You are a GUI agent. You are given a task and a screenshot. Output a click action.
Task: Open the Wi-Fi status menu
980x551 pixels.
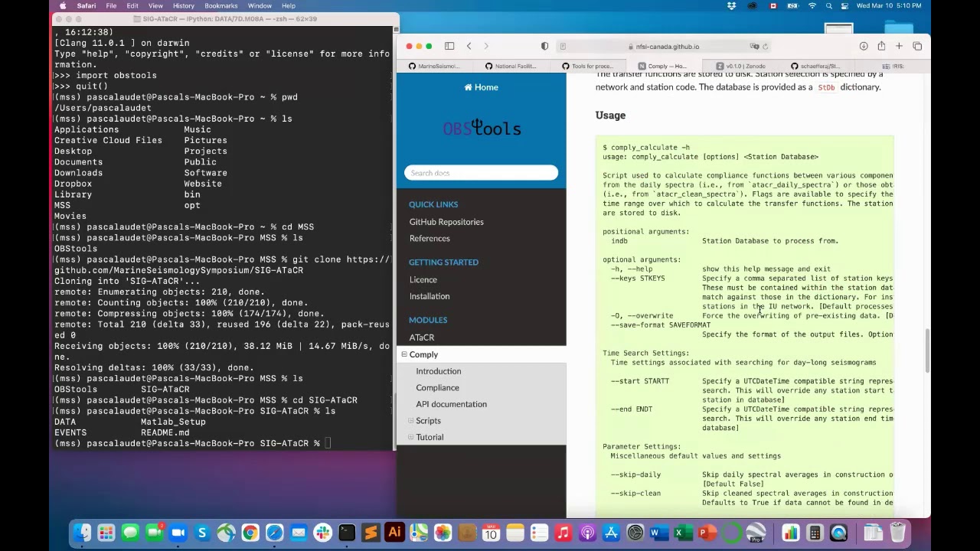812,5
